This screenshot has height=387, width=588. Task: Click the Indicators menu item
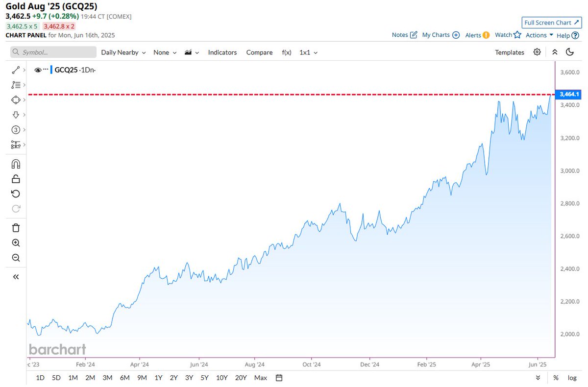click(222, 52)
